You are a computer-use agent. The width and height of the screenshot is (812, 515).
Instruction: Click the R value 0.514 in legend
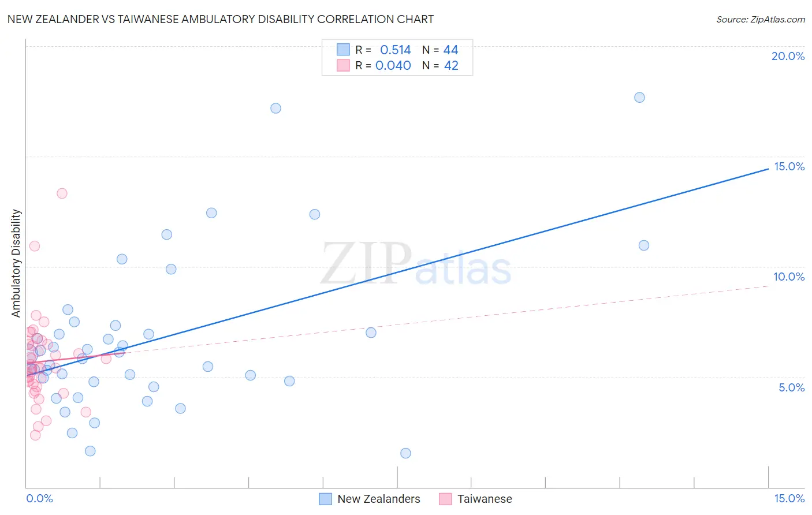click(396, 50)
